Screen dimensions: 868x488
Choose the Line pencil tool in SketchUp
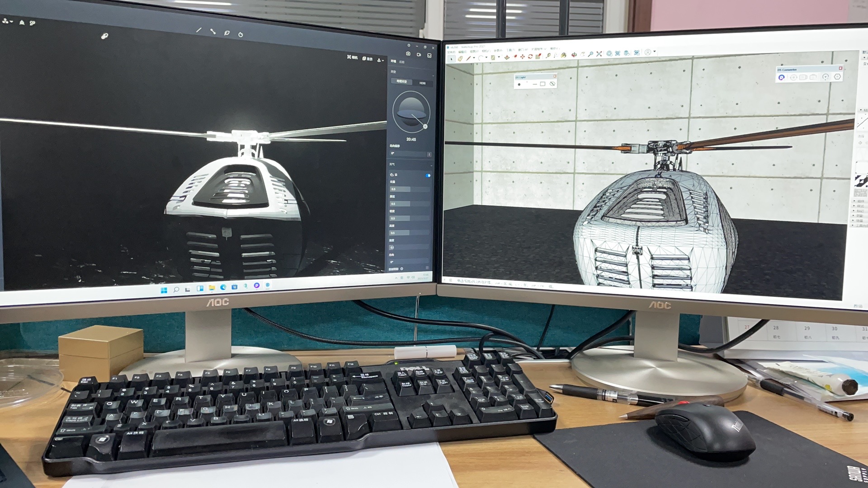(x=468, y=58)
